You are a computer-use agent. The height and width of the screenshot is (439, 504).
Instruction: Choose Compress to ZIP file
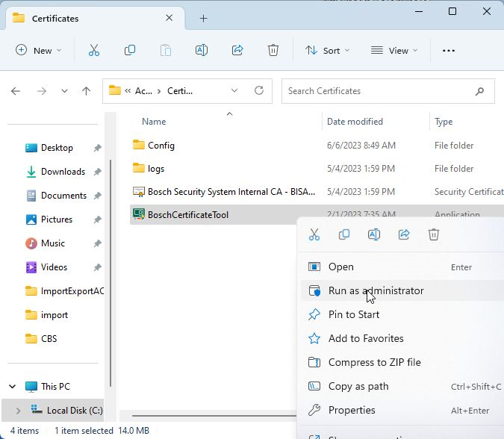coord(374,362)
